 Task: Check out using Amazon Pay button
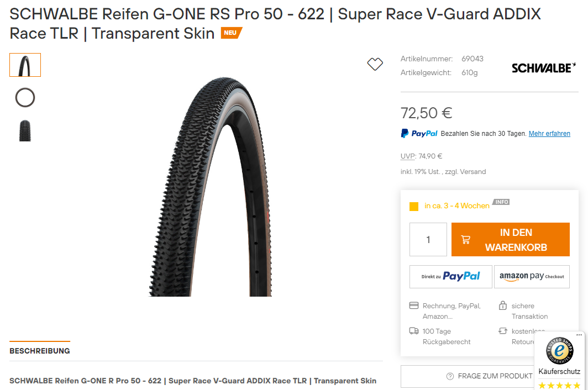coord(532,277)
